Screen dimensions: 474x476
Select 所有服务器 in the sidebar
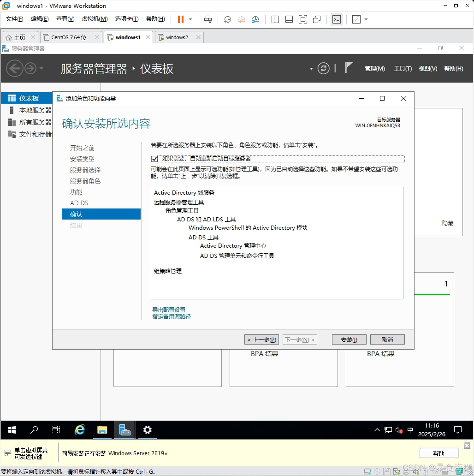(x=27, y=122)
